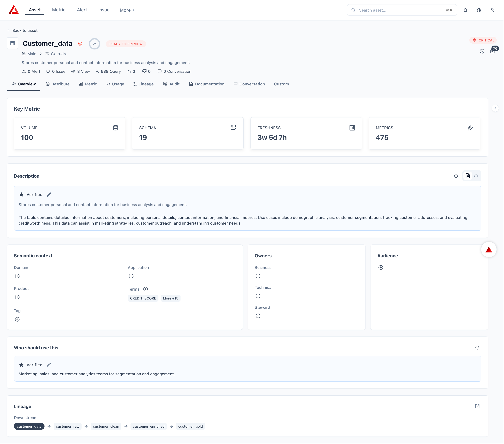Click the 0% score progress ring
504x444 pixels.
click(95, 44)
